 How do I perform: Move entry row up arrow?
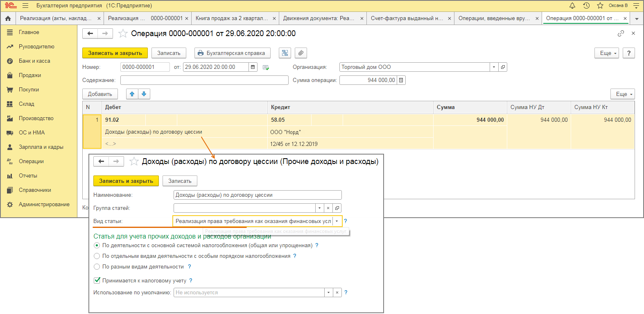coord(132,94)
